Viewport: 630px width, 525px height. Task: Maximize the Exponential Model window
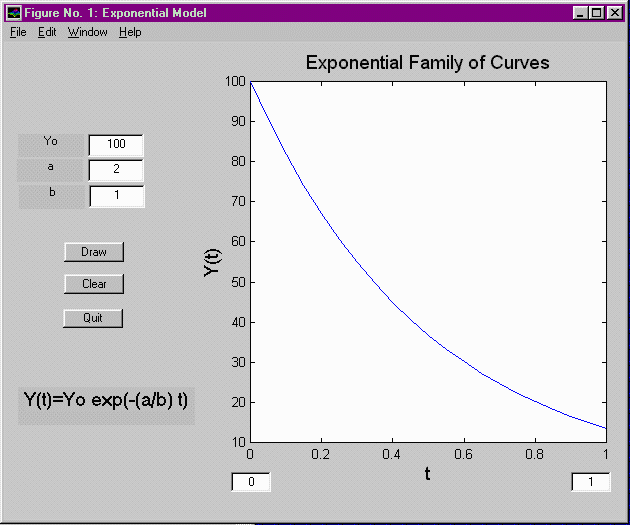[597, 13]
